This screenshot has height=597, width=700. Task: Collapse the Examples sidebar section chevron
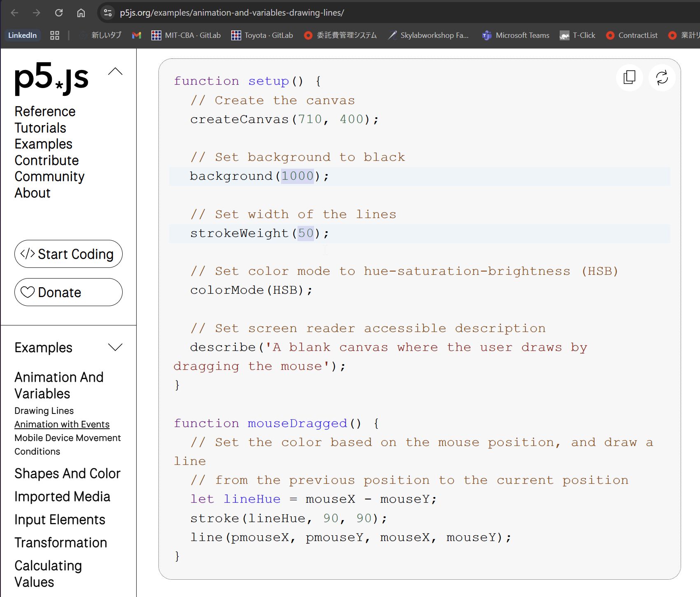click(x=115, y=348)
